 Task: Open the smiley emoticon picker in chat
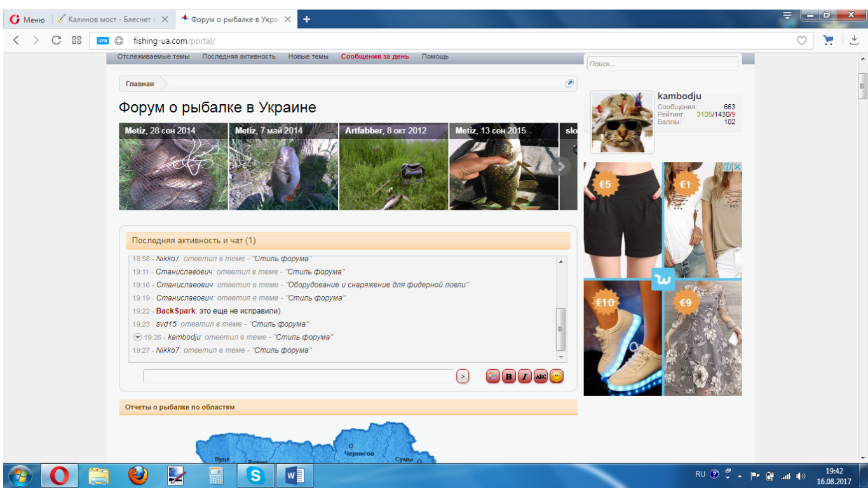[x=557, y=377]
